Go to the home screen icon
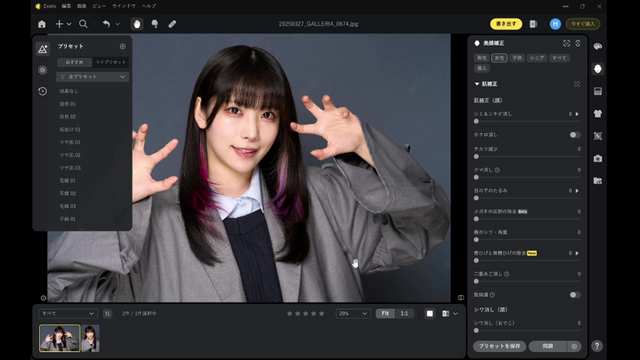This screenshot has height=360, width=640. tap(42, 24)
